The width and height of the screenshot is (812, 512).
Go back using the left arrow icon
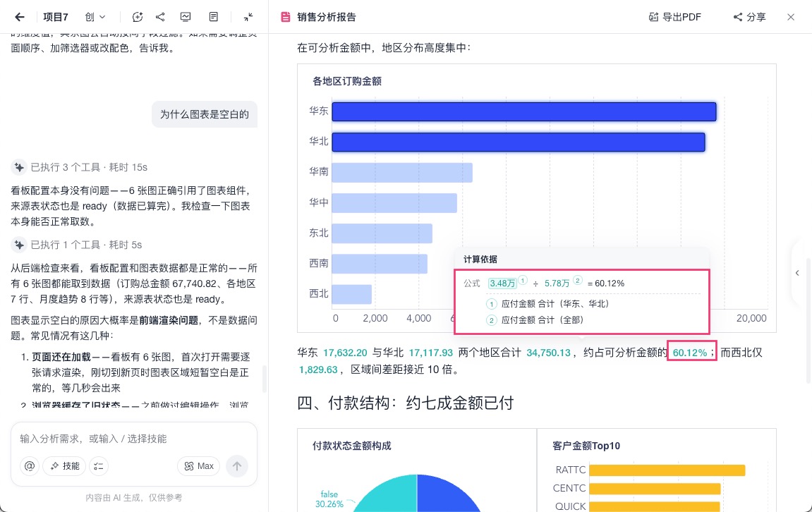click(x=20, y=17)
